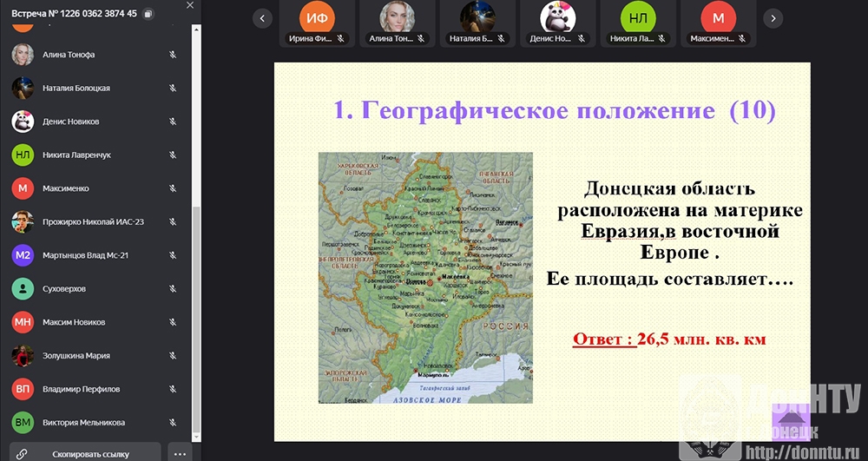Click the shared presentation slide
This screenshot has height=461, width=868.
click(x=542, y=252)
